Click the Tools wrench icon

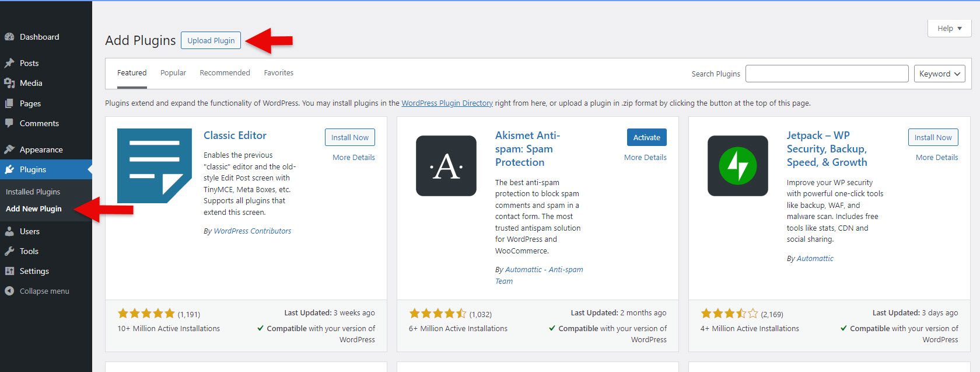click(9, 251)
